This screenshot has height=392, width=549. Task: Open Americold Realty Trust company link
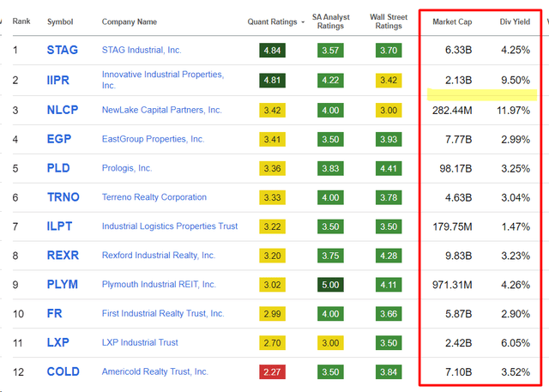click(154, 371)
